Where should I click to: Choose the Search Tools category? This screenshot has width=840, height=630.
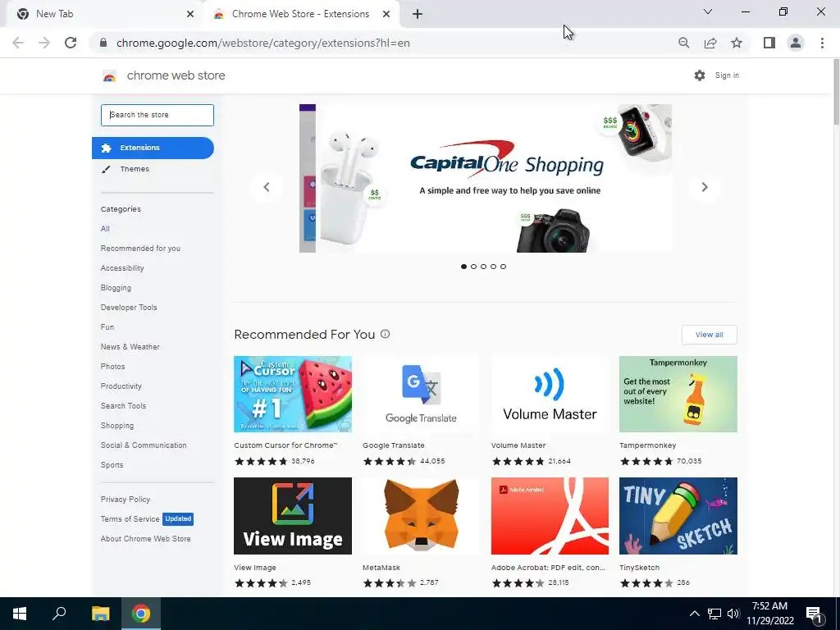[x=123, y=406]
